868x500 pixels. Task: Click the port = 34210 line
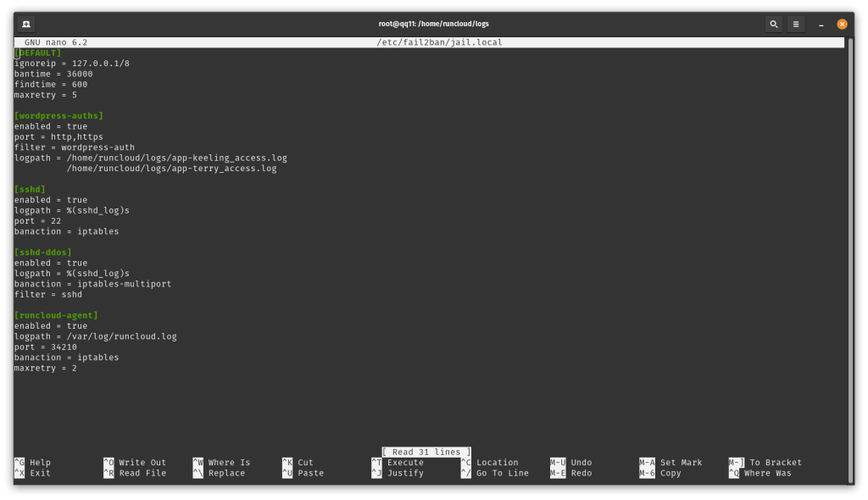point(46,347)
